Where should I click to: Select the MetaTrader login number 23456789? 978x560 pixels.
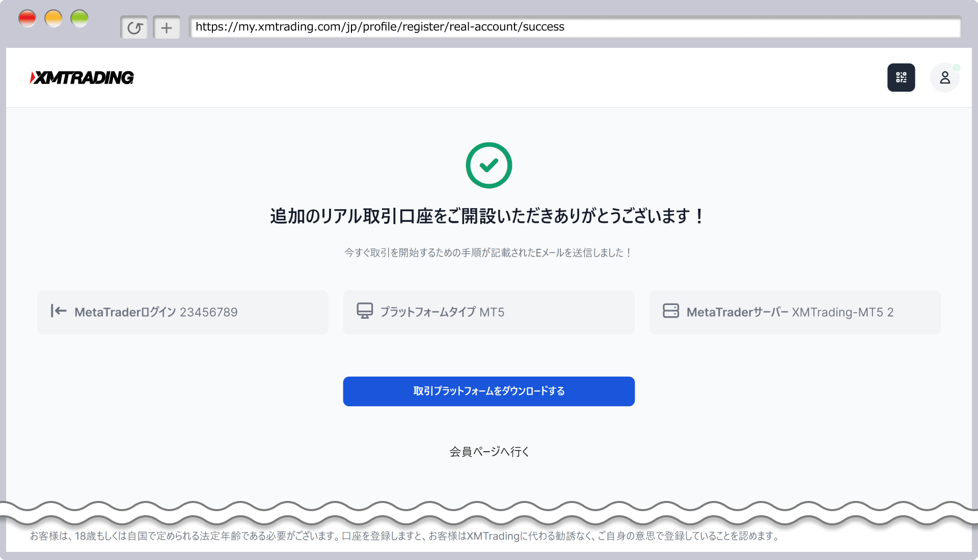click(208, 312)
